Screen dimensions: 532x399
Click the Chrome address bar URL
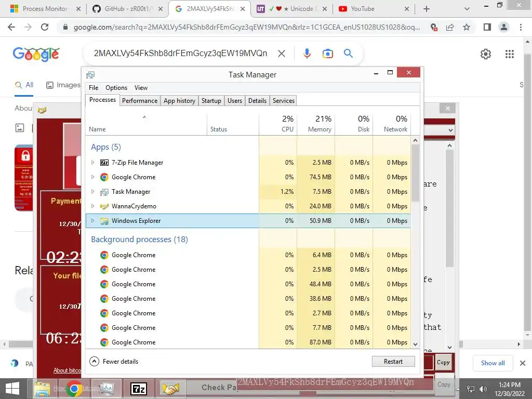pos(247,27)
